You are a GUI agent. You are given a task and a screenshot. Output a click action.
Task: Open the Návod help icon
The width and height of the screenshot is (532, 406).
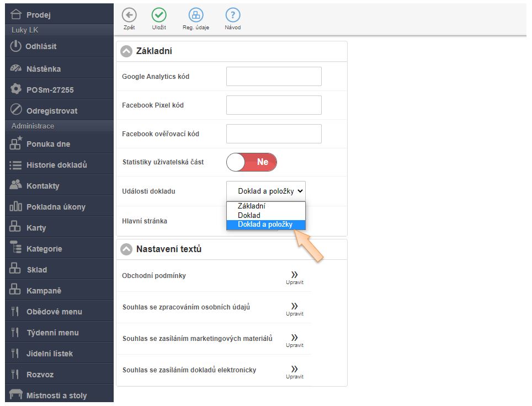coord(232,15)
